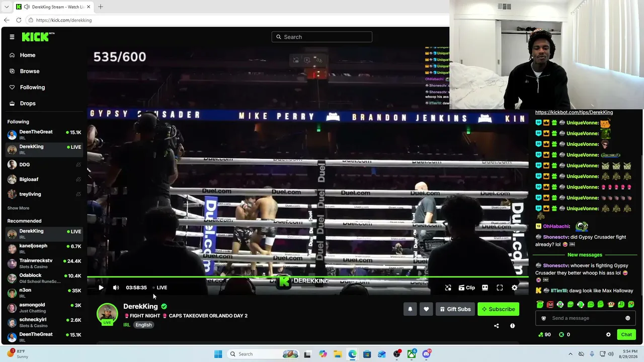Screen dimensions: 644x362
Task: Click the Gift Subs button
Action: coord(455,309)
